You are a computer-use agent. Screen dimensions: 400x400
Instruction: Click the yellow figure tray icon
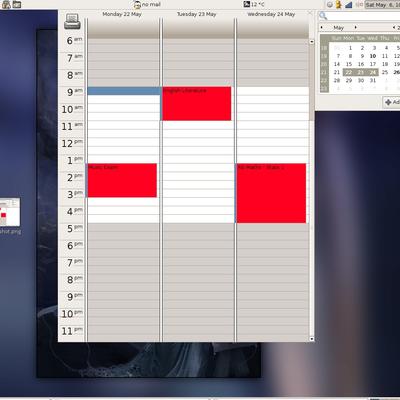coord(339,5)
